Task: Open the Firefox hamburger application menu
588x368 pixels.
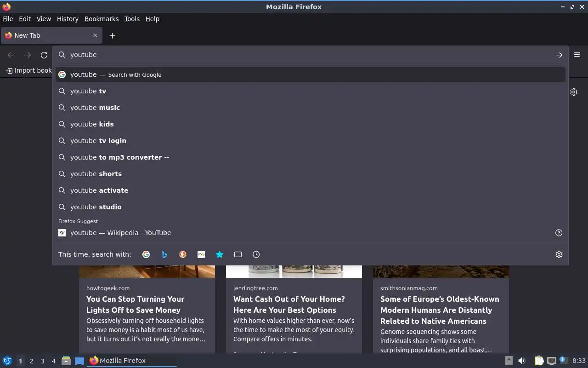Action: tap(577, 55)
